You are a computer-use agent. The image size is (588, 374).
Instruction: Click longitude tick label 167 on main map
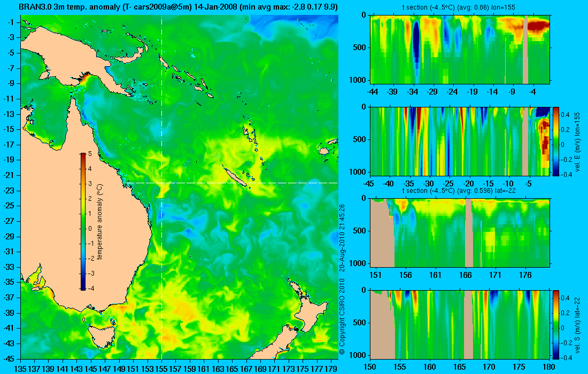(246, 369)
